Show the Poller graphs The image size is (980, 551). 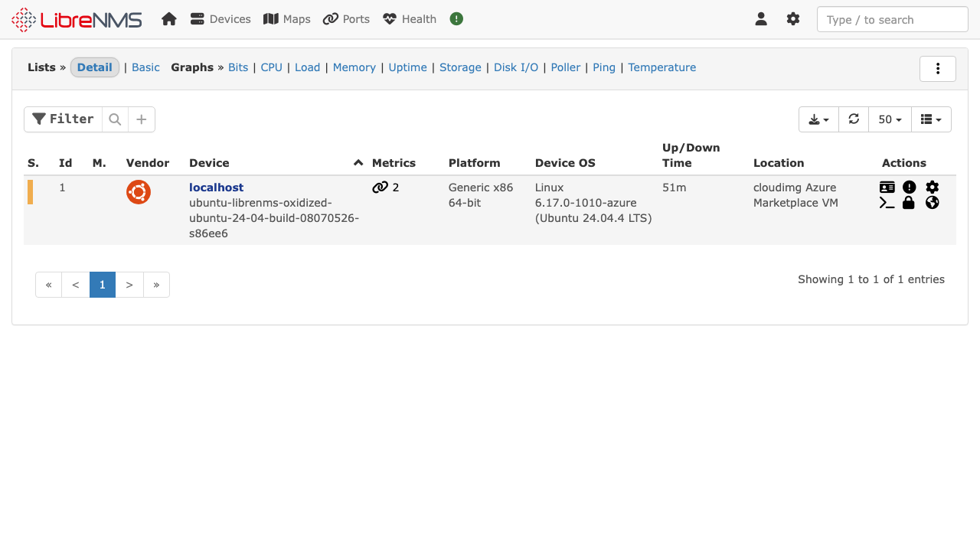coord(566,67)
